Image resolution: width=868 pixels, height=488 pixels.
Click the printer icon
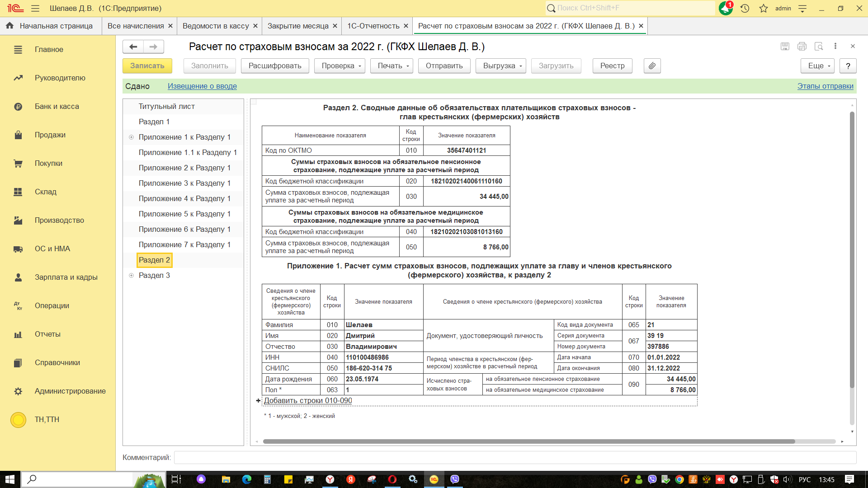click(802, 46)
